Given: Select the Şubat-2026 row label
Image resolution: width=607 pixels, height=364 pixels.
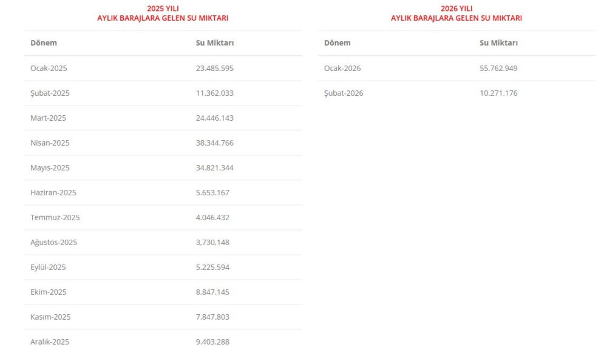Looking at the screenshot, I should 344,93.
